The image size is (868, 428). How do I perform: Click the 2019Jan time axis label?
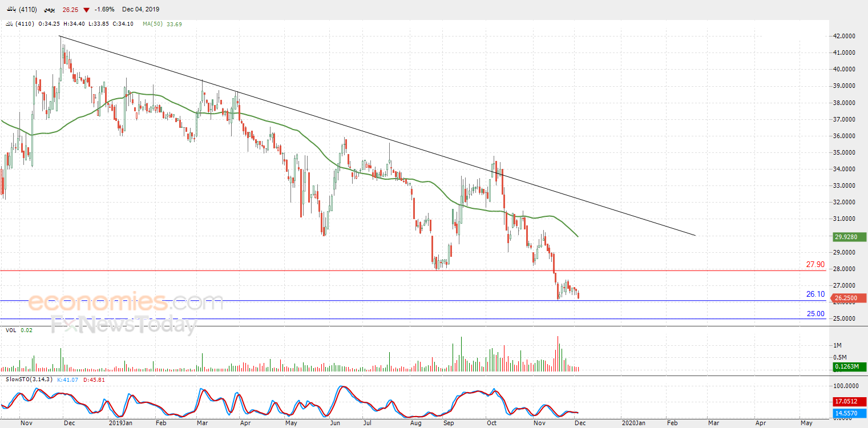point(120,423)
